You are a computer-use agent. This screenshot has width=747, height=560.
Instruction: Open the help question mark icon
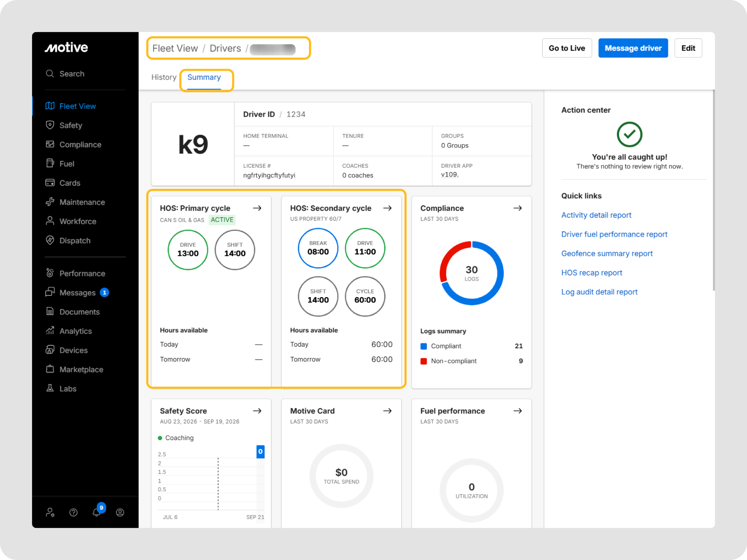73,513
